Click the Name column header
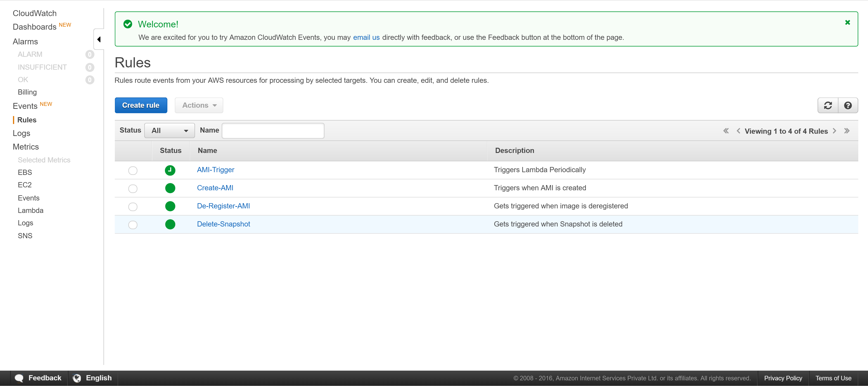This screenshot has height=386, width=868. 207,151
